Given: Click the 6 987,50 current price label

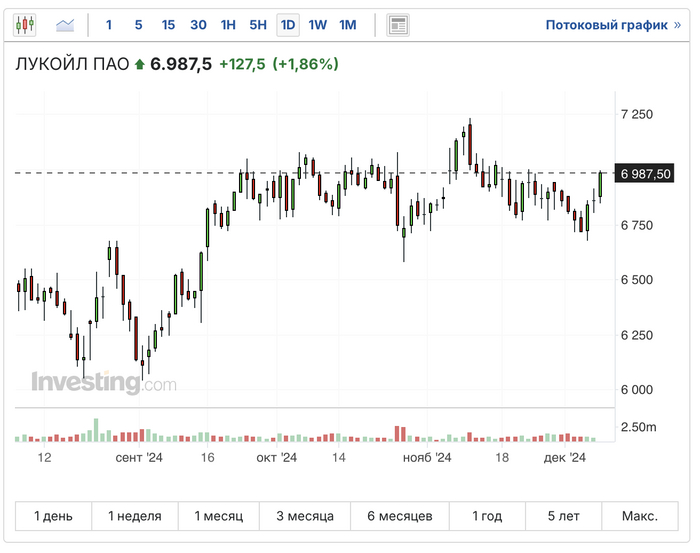Looking at the screenshot, I should [x=645, y=173].
